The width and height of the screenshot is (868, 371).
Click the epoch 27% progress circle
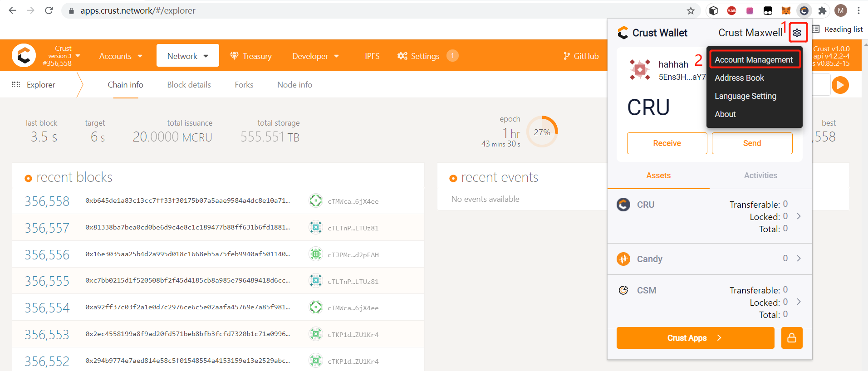[x=542, y=132]
